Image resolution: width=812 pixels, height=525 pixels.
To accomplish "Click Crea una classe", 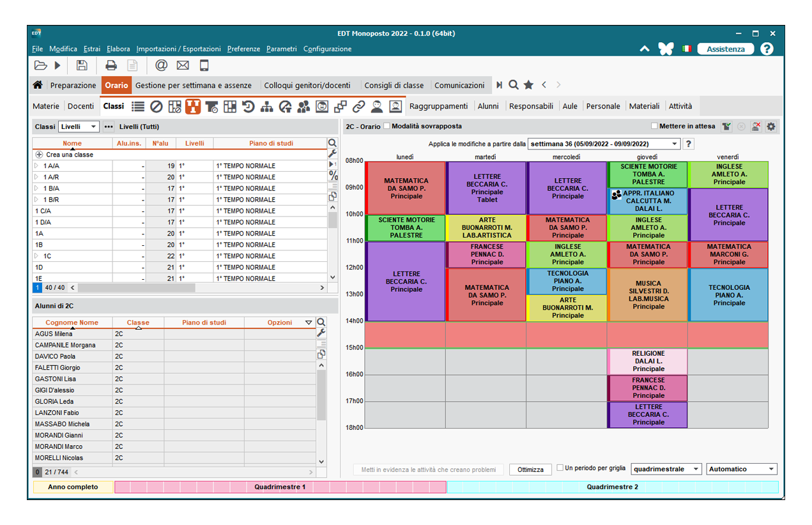I will pyautogui.click(x=70, y=155).
